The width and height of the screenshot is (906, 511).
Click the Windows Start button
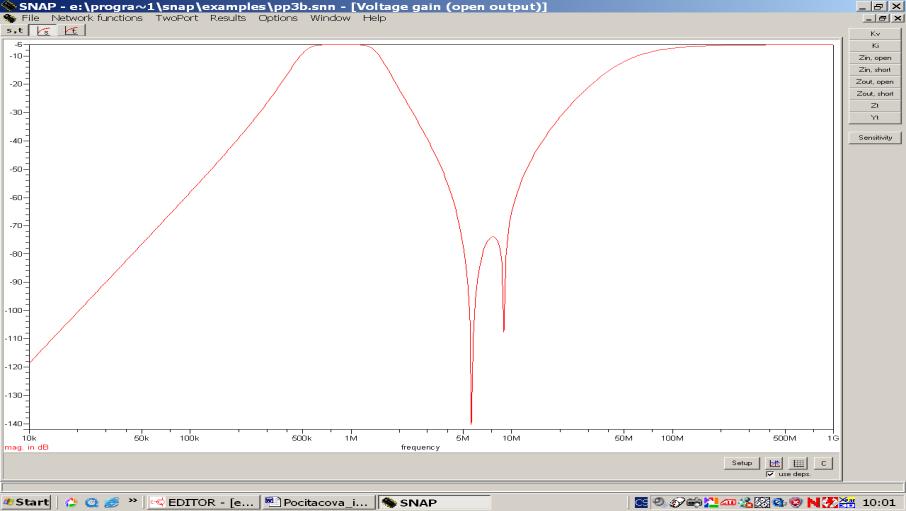coord(27,502)
